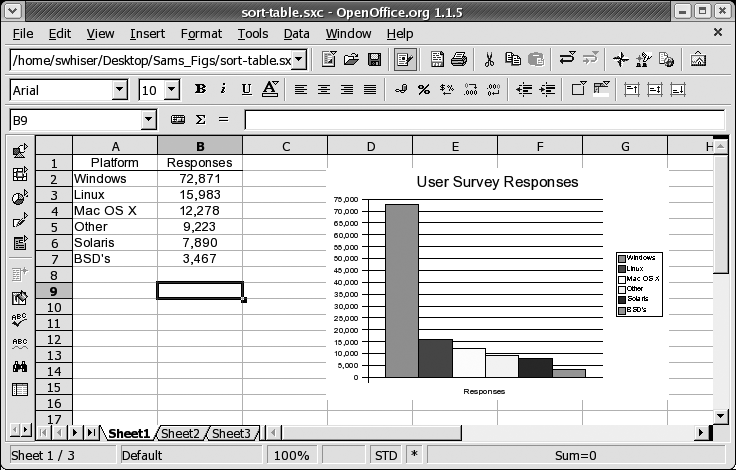Decrease indent of cell

(524, 89)
